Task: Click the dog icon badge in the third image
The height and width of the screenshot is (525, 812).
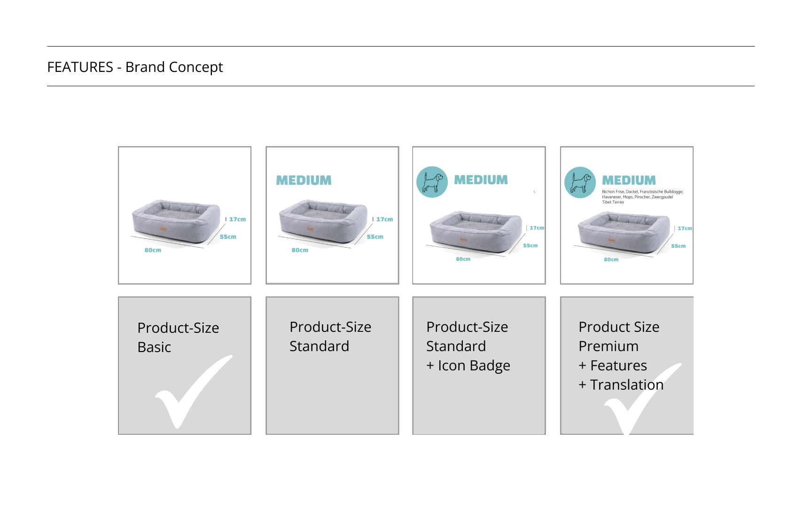Action: coord(432,182)
